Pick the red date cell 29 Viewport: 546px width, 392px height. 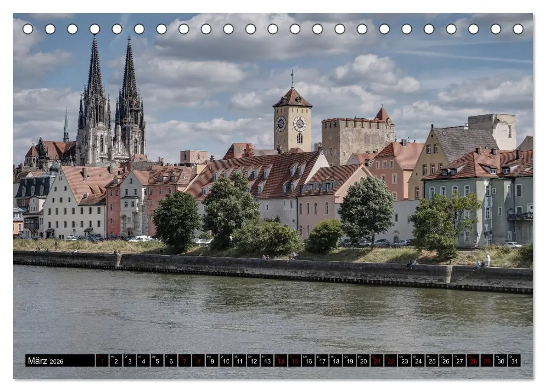coord(487,361)
